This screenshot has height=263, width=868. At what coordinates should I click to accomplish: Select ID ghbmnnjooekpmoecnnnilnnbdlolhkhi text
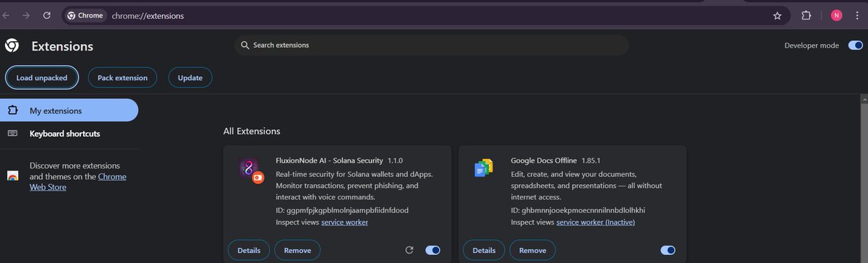578,210
